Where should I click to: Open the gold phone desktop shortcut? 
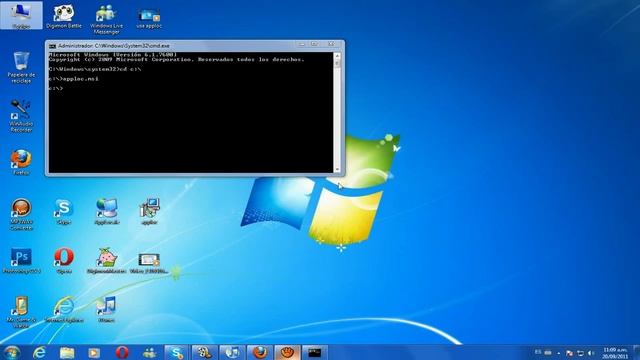[21, 312]
